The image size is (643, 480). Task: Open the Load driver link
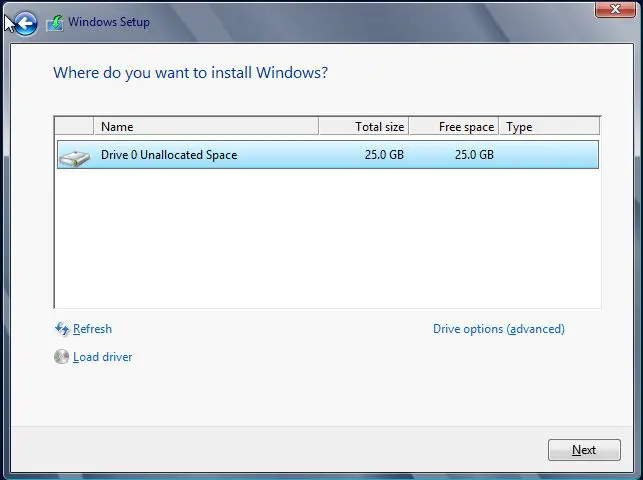(x=103, y=357)
